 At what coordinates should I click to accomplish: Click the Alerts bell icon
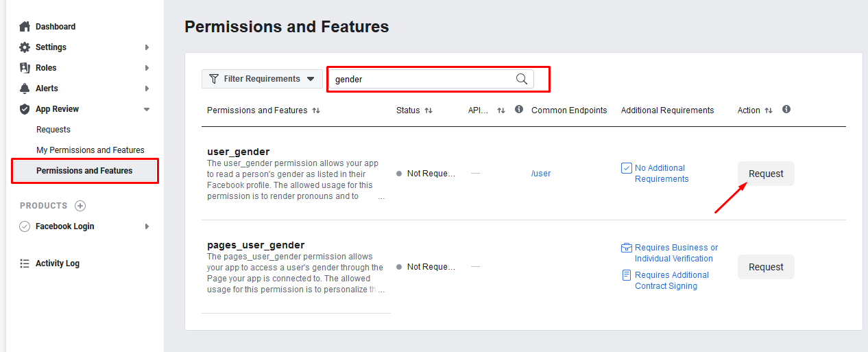click(25, 89)
